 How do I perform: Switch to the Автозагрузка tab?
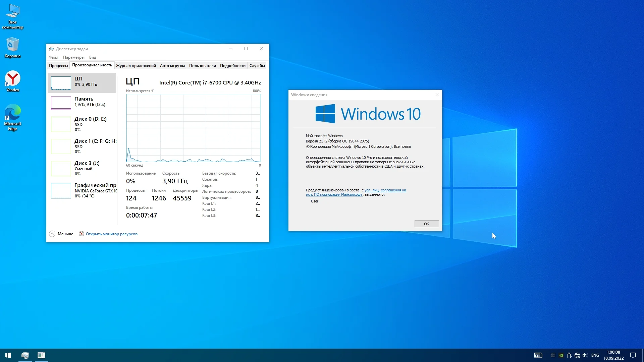click(x=172, y=66)
